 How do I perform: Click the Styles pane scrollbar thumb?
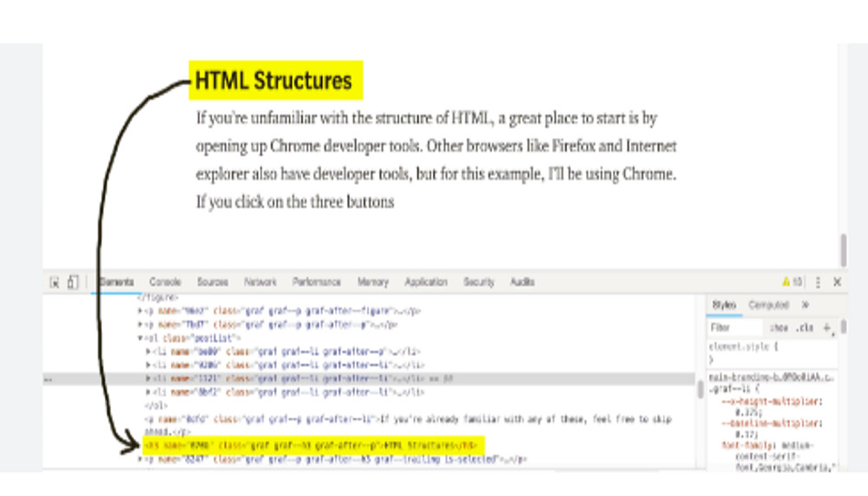point(843,327)
